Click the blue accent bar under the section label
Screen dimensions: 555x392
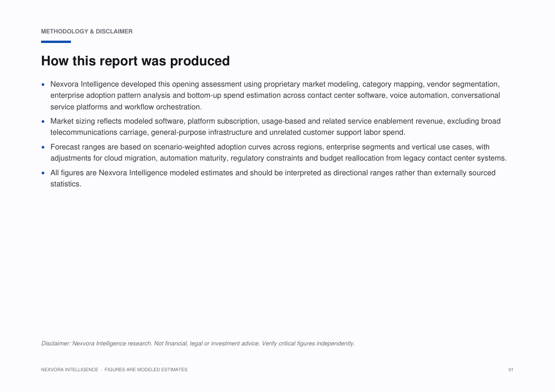[56, 42]
